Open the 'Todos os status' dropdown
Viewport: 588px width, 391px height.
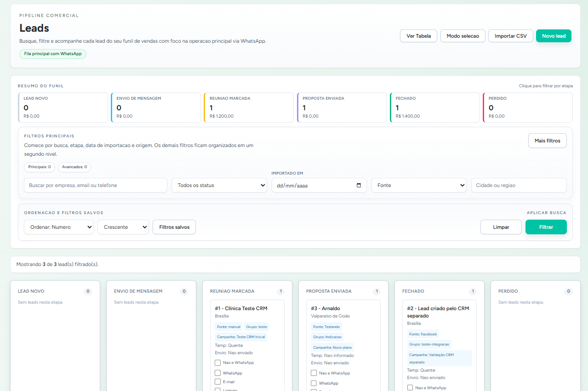pyautogui.click(x=219, y=185)
